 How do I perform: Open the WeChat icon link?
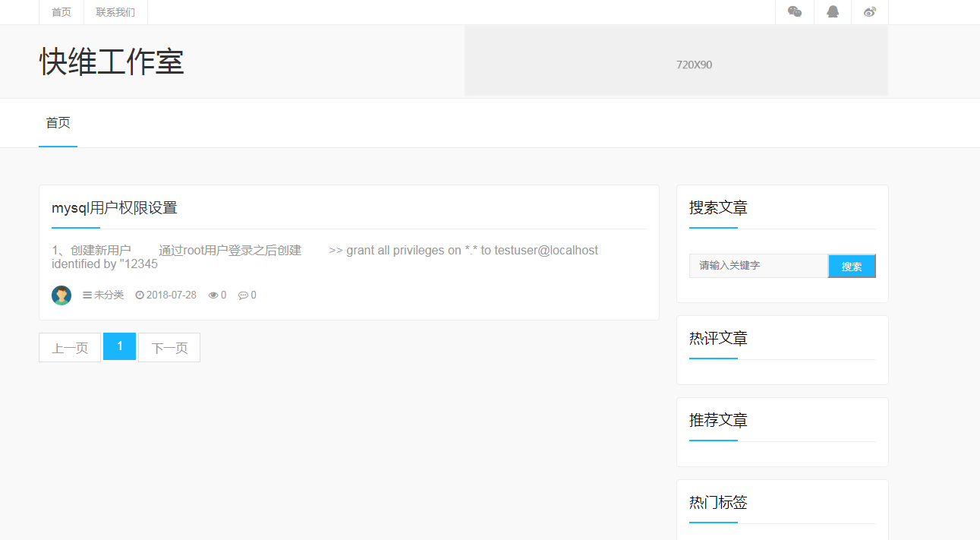(x=795, y=12)
